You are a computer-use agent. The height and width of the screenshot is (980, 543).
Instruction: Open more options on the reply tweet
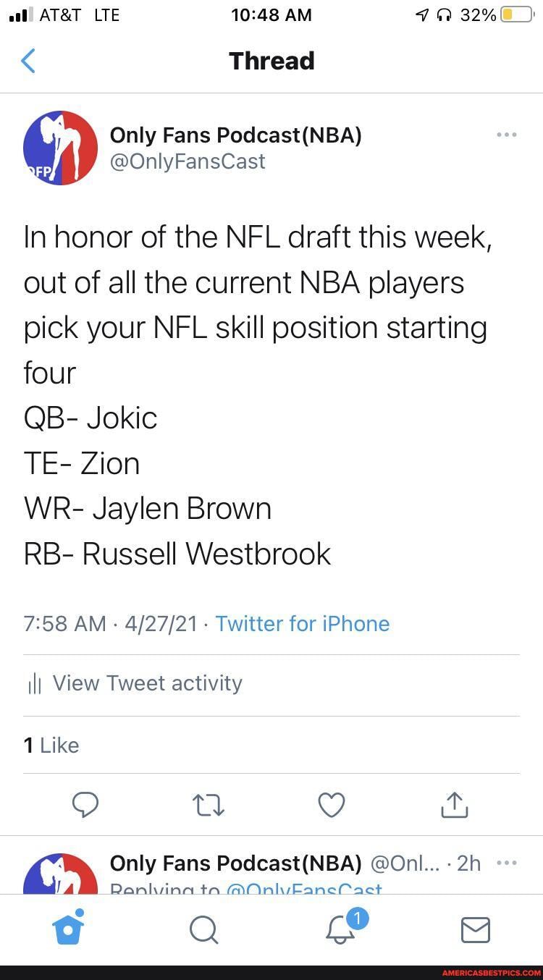click(x=506, y=863)
